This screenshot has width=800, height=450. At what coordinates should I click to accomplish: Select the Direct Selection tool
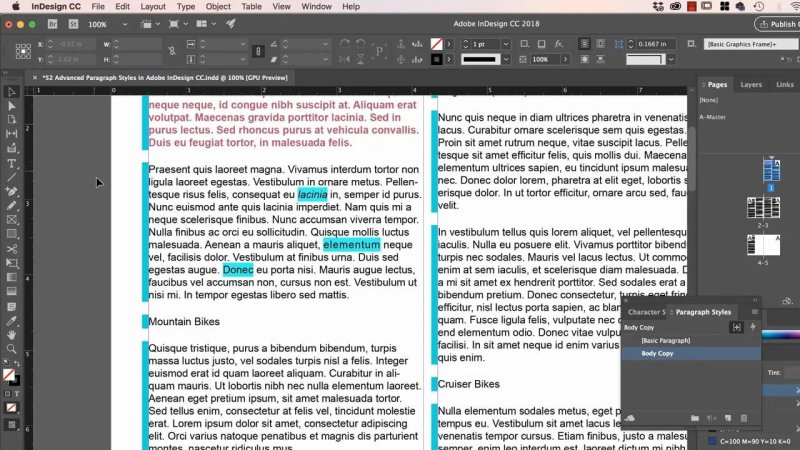pos(11,106)
